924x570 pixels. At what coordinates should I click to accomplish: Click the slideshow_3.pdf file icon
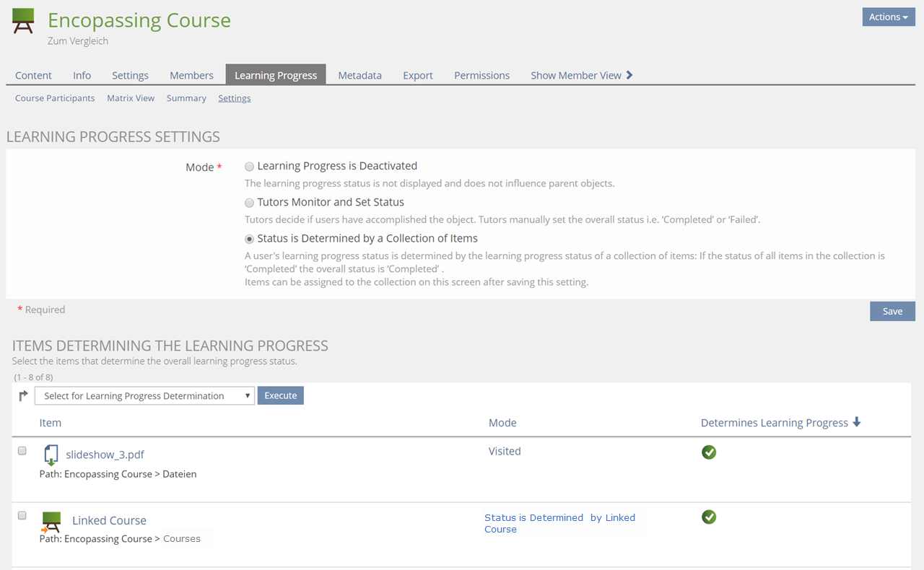click(51, 455)
